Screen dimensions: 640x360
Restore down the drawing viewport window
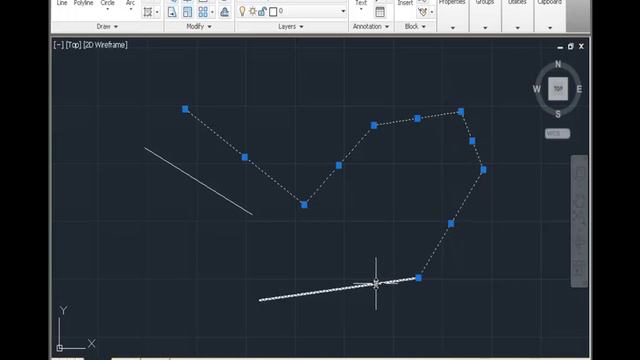click(571, 47)
